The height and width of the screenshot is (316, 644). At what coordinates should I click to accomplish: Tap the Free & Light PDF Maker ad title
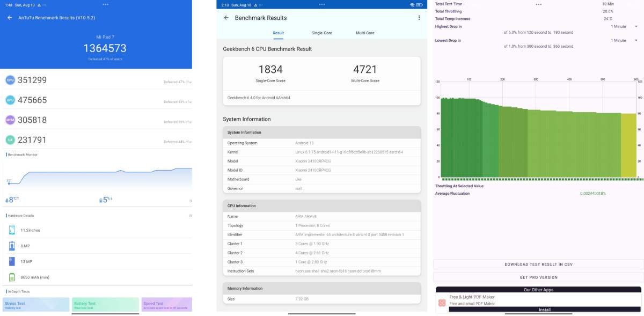click(x=472, y=297)
